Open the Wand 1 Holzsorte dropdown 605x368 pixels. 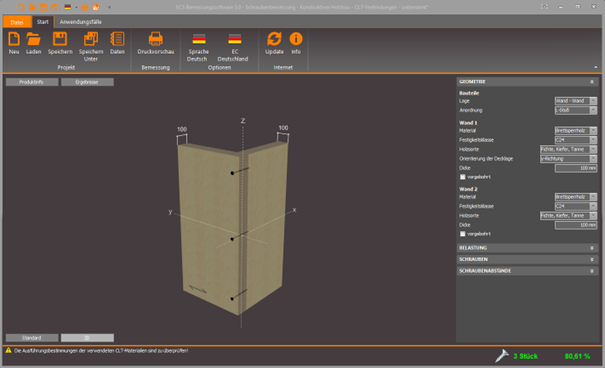point(568,149)
